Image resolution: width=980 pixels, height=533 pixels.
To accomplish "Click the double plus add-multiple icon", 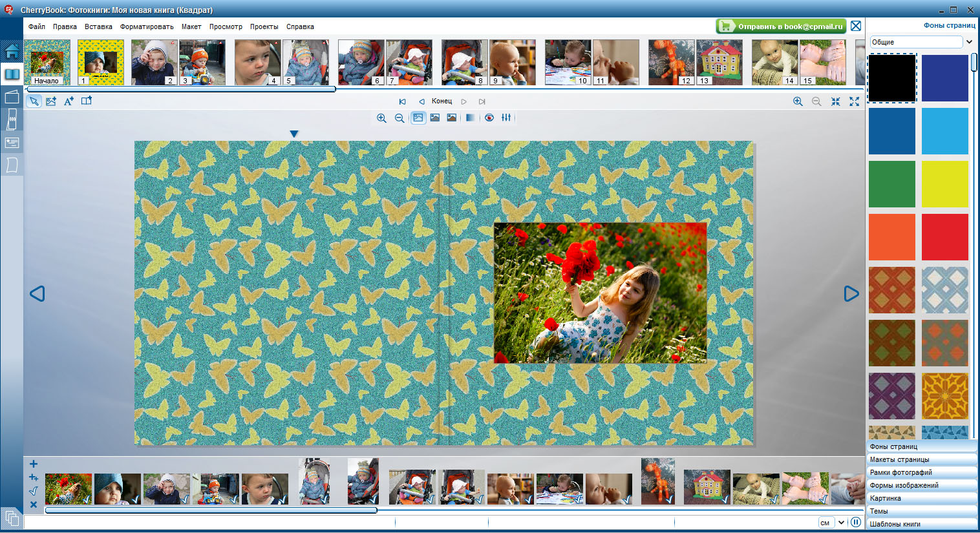I will coord(34,477).
